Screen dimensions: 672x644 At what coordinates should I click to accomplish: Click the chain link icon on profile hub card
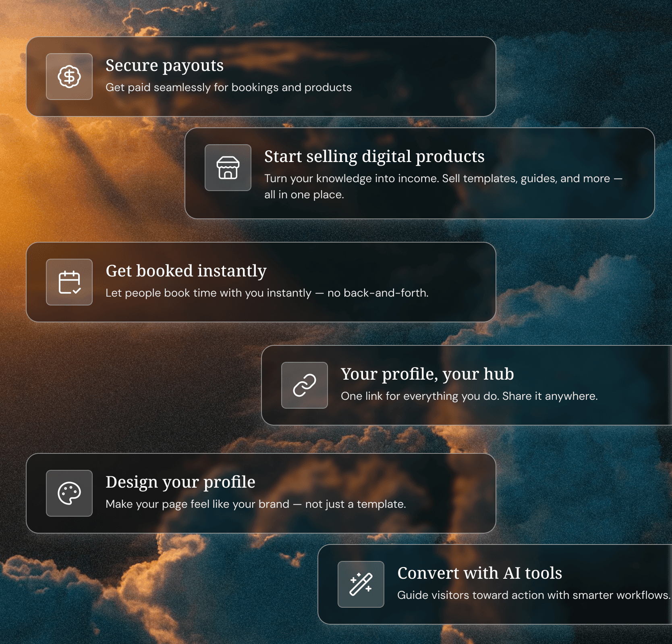point(304,385)
